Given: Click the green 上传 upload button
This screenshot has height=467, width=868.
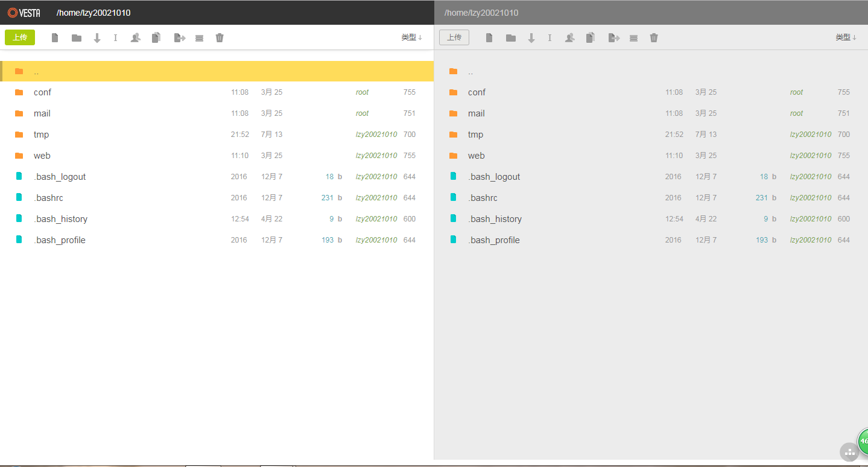Looking at the screenshot, I should 20,37.
